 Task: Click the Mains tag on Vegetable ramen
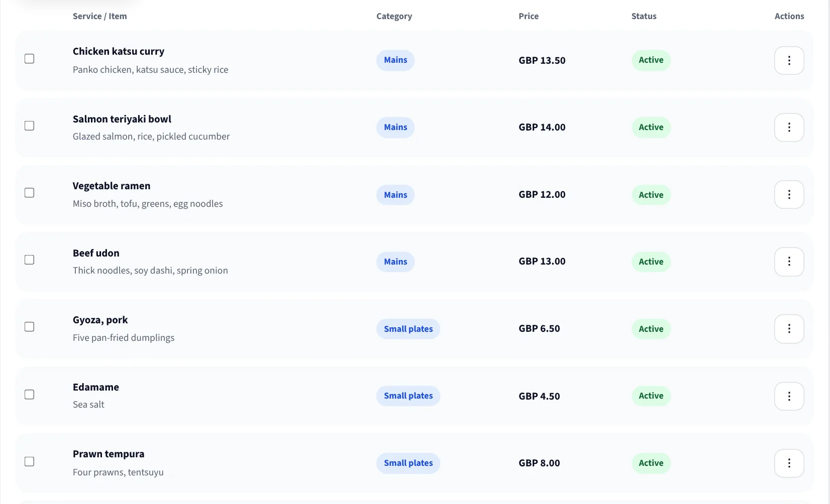coord(395,195)
